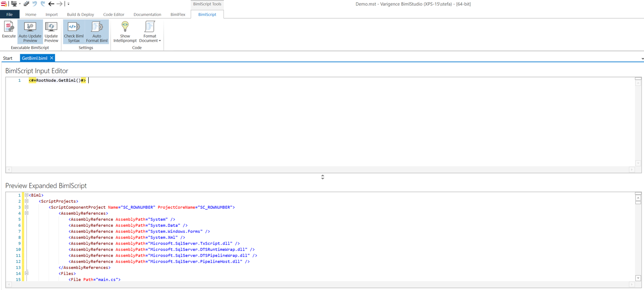This screenshot has height=290, width=644.
Task: Click the AssemblyPath="System.Data" line
Action: click(128, 225)
